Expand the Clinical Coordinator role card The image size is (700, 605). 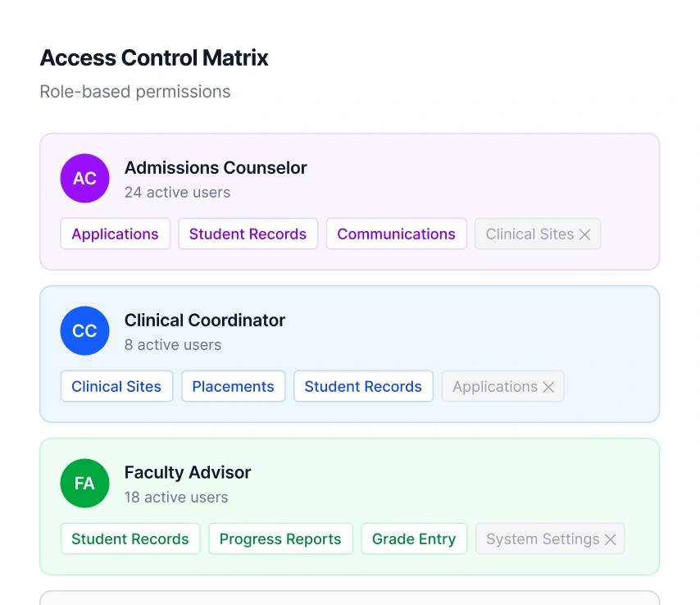pyautogui.click(x=350, y=353)
